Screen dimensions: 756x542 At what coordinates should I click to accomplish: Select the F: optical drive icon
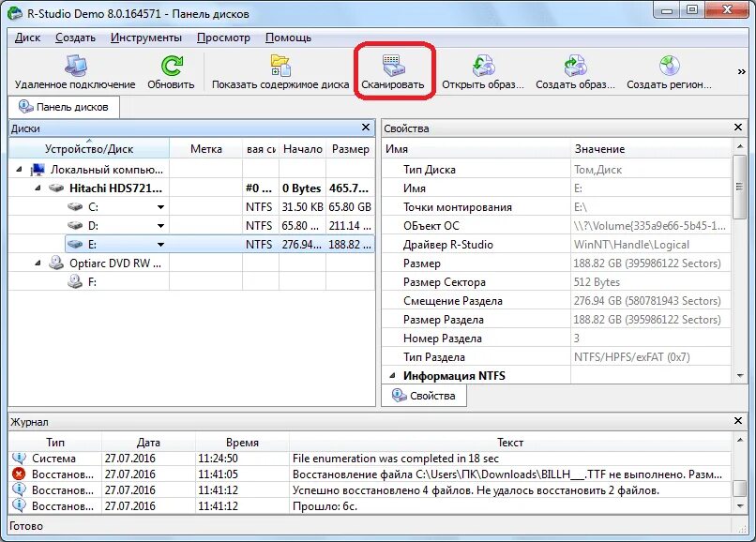point(75,281)
